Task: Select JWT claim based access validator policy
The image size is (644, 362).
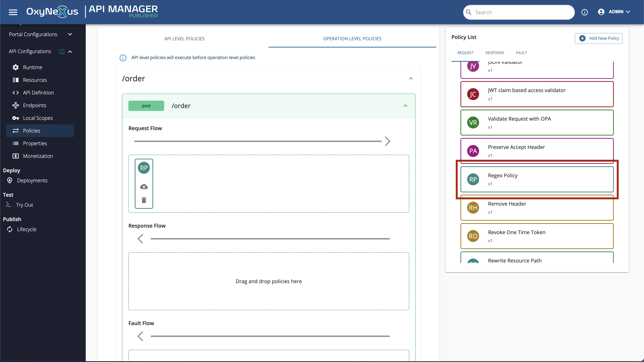Action: pos(537,94)
